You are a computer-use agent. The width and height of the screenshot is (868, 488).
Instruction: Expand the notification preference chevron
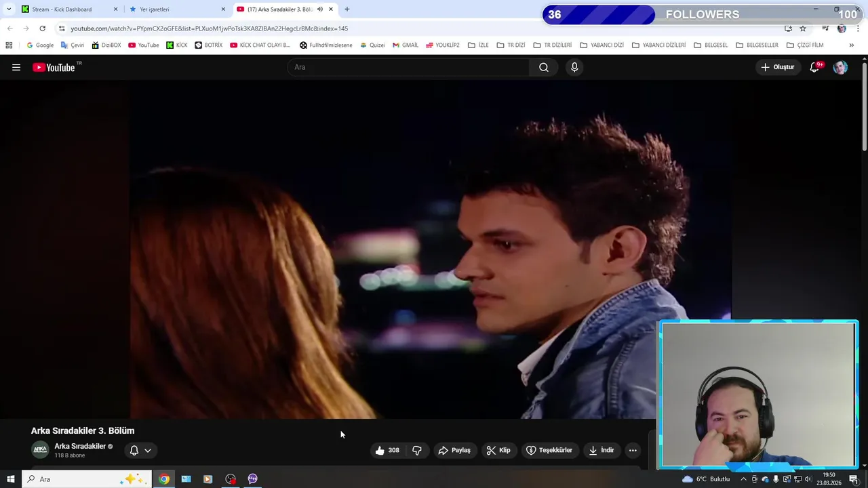(147, 450)
